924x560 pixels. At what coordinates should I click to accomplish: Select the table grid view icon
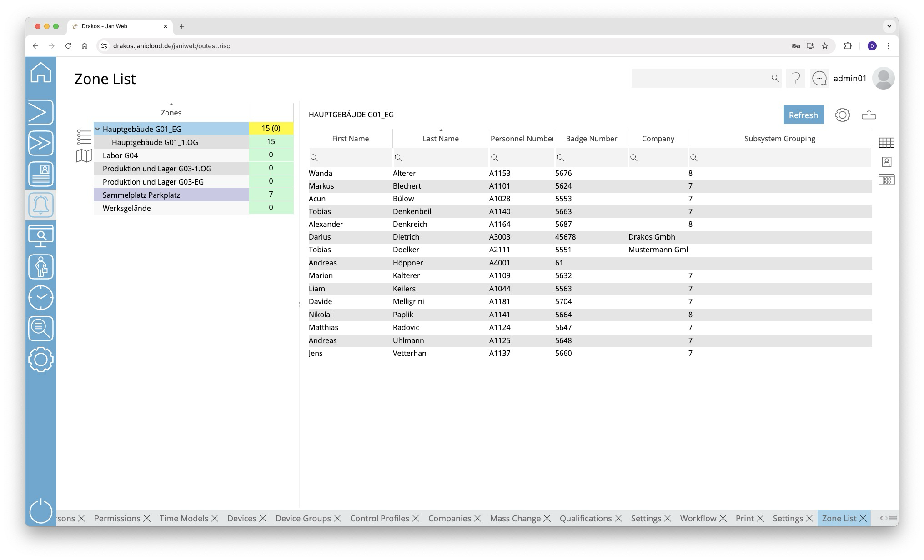(x=886, y=143)
